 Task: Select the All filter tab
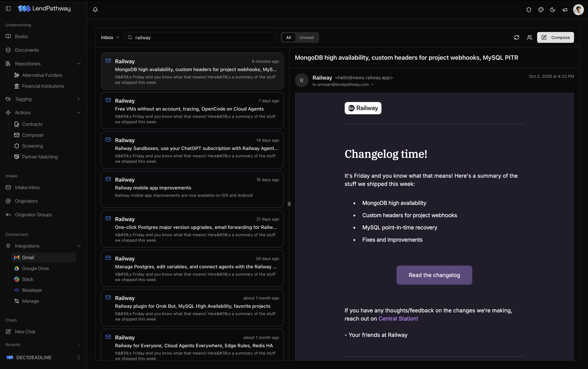coord(289,37)
